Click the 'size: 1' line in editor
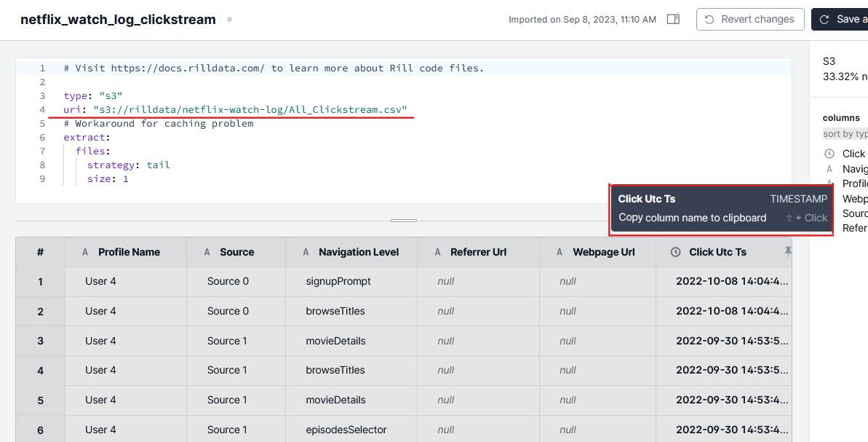This screenshot has height=442, width=868. coord(108,179)
